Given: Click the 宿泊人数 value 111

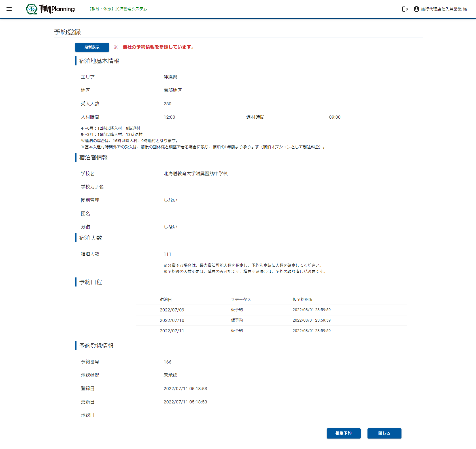Looking at the screenshot, I should coord(167,254).
